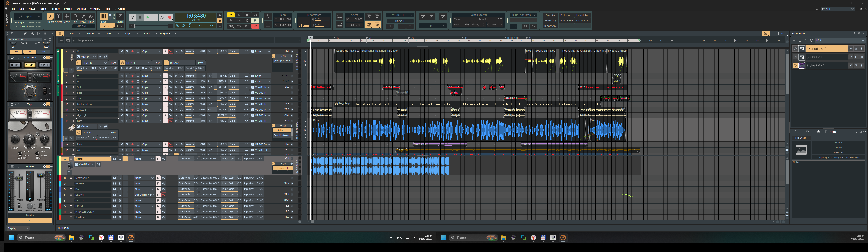868x252 pixels.
Task: Open the Process menu
Action: click(55, 9)
